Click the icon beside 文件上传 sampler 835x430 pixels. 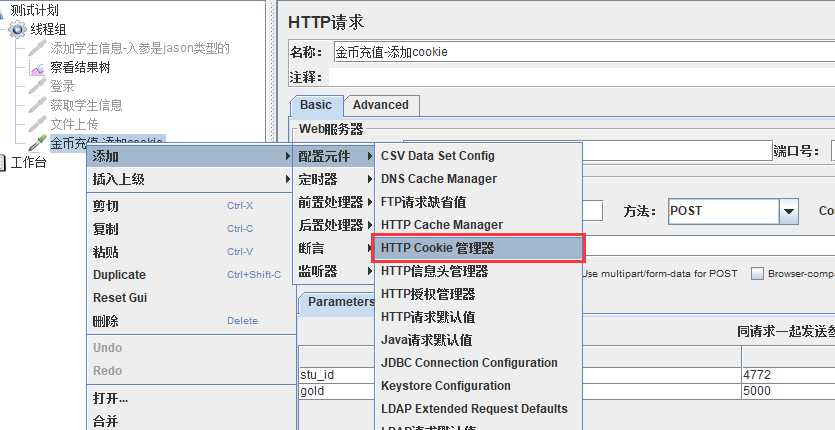pyautogui.click(x=37, y=124)
